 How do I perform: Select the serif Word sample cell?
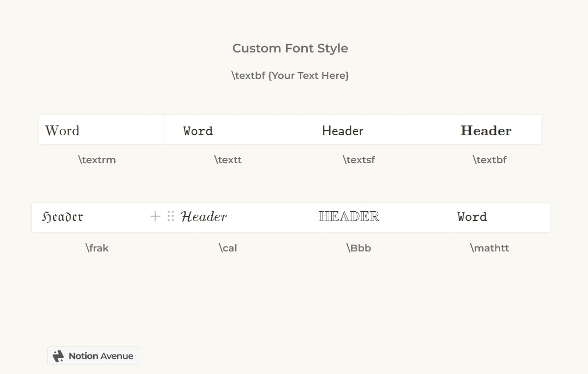(62, 130)
